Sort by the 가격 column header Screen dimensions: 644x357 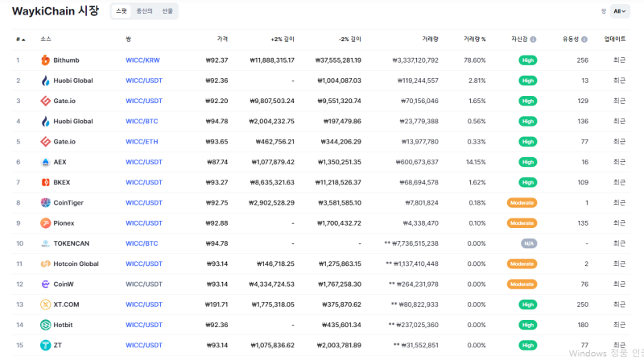click(x=222, y=39)
